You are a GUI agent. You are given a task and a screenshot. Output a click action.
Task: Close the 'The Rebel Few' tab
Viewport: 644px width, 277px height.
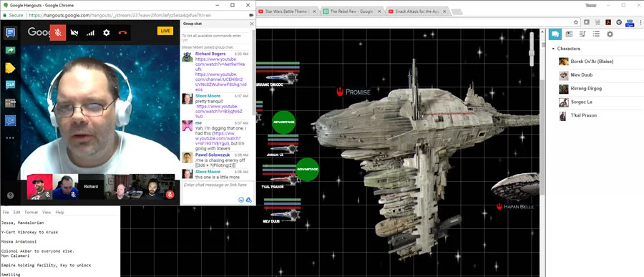[x=379, y=11]
